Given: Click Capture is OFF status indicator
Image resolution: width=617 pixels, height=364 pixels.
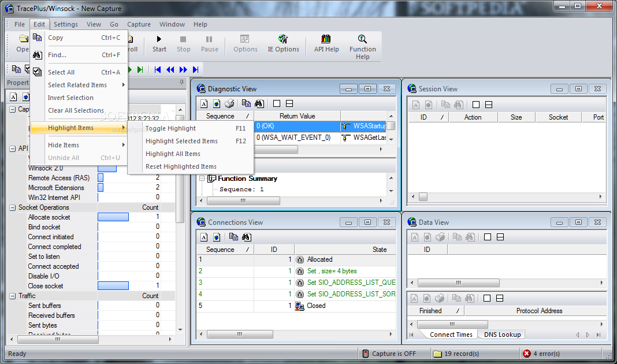Looking at the screenshot, I should click(x=389, y=354).
